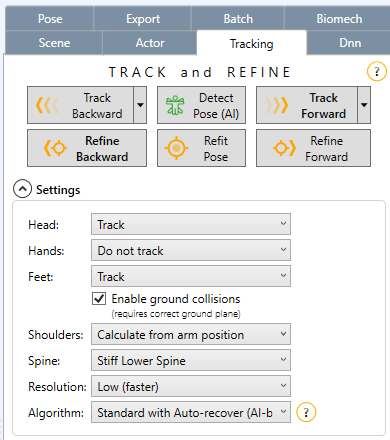Switch to the Export tab

point(143,19)
